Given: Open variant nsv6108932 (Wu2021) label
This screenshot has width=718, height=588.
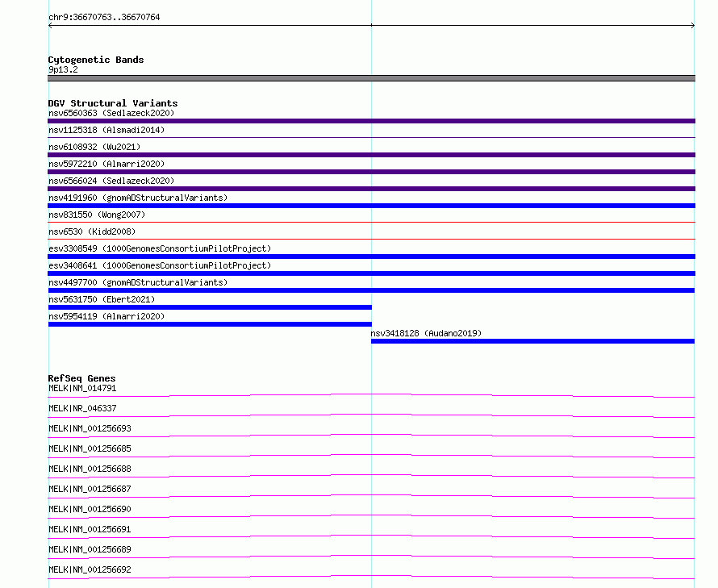Looking at the screenshot, I should (94, 147).
